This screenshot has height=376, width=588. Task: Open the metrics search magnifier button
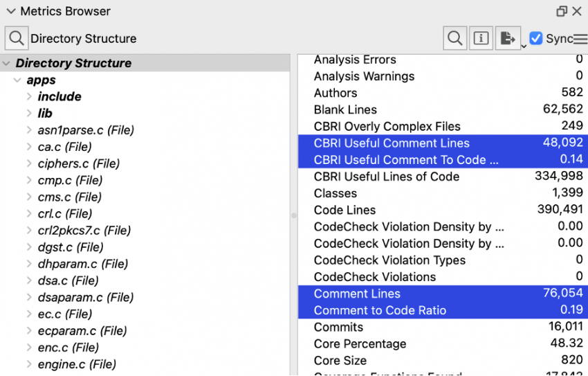coord(455,38)
